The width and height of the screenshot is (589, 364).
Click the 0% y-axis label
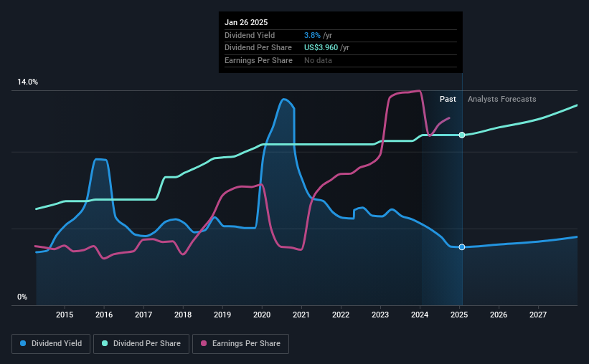coord(22,297)
